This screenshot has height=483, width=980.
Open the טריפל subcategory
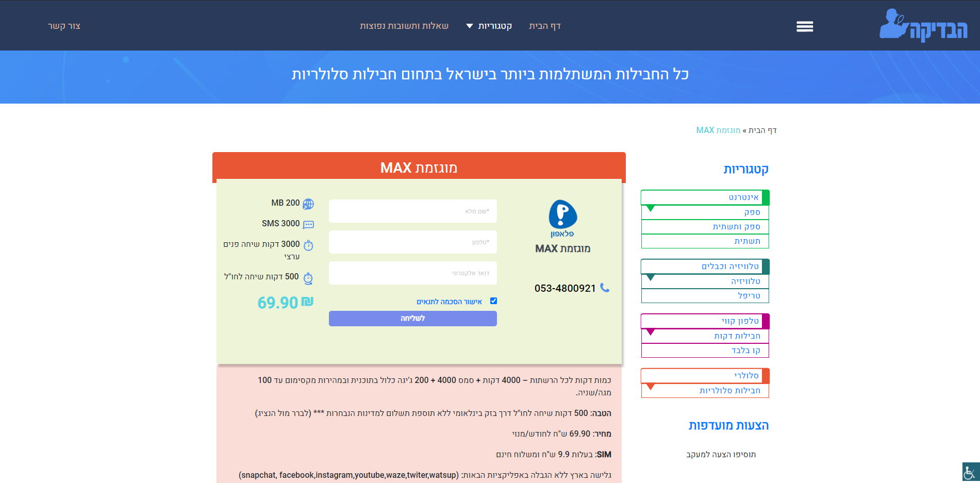tap(705, 296)
